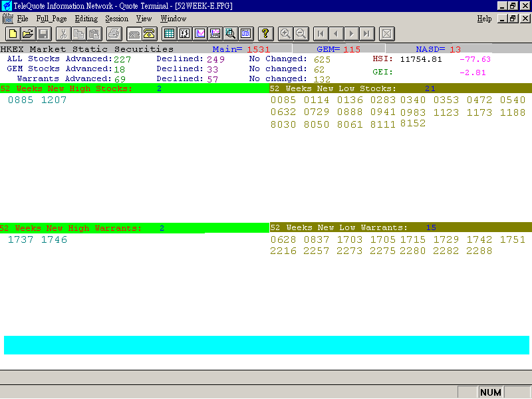Click the GEM= 115 count
Image resolution: width=532 pixels, height=399 pixels.
pos(338,49)
